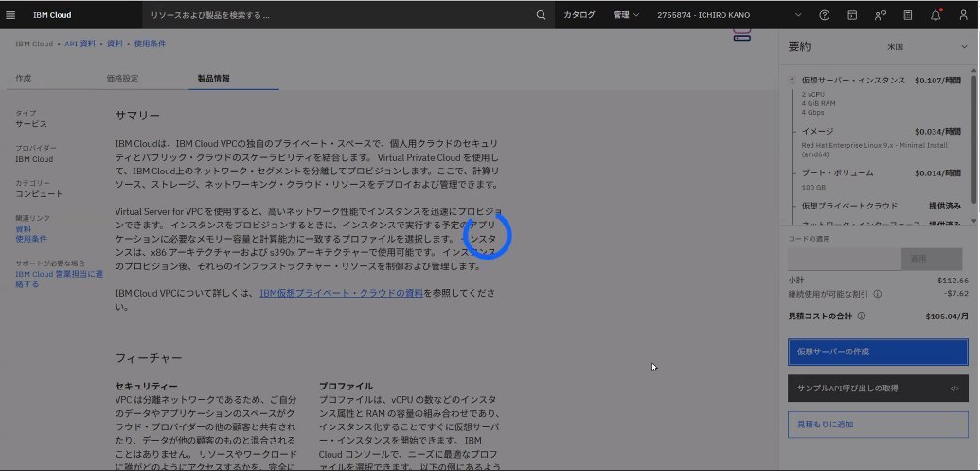Open the account switcher dropdown chevron
The width and height of the screenshot is (980, 471).
[798, 15]
